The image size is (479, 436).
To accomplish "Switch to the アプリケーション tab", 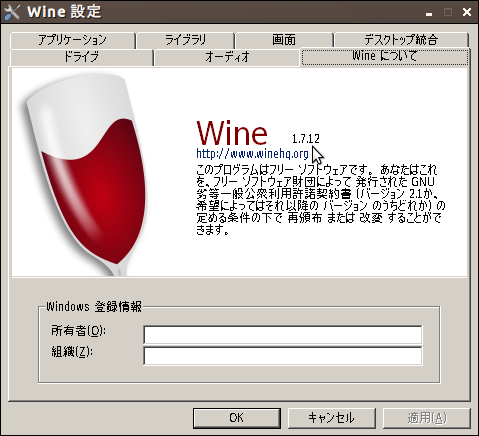I will coord(72,40).
